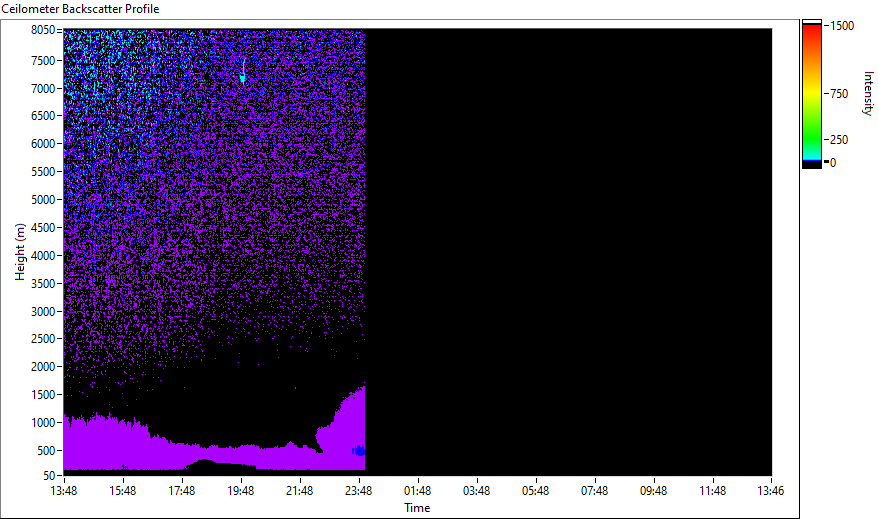This screenshot has height=519, width=878.
Task: Click the 5000 height axis value
Action: pos(43,200)
